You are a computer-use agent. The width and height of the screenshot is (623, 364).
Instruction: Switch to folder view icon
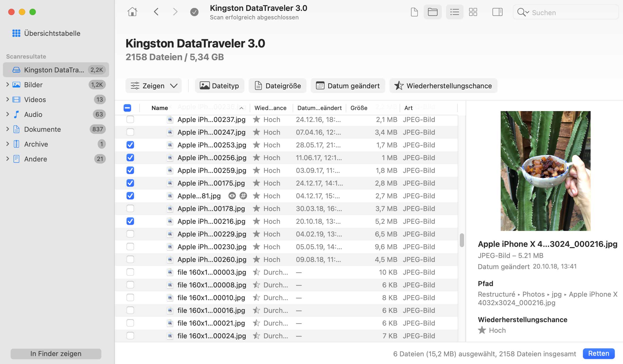tap(432, 12)
